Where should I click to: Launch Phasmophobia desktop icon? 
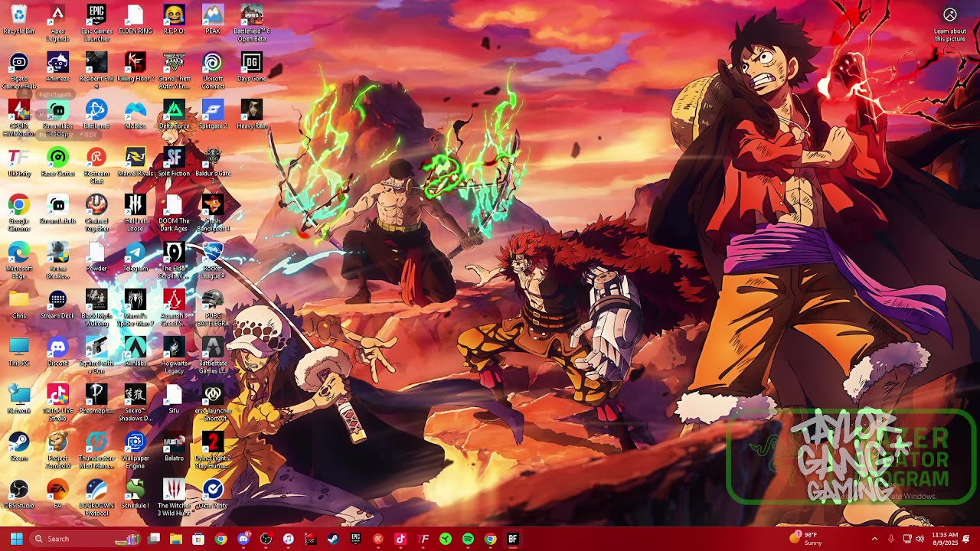point(96,400)
